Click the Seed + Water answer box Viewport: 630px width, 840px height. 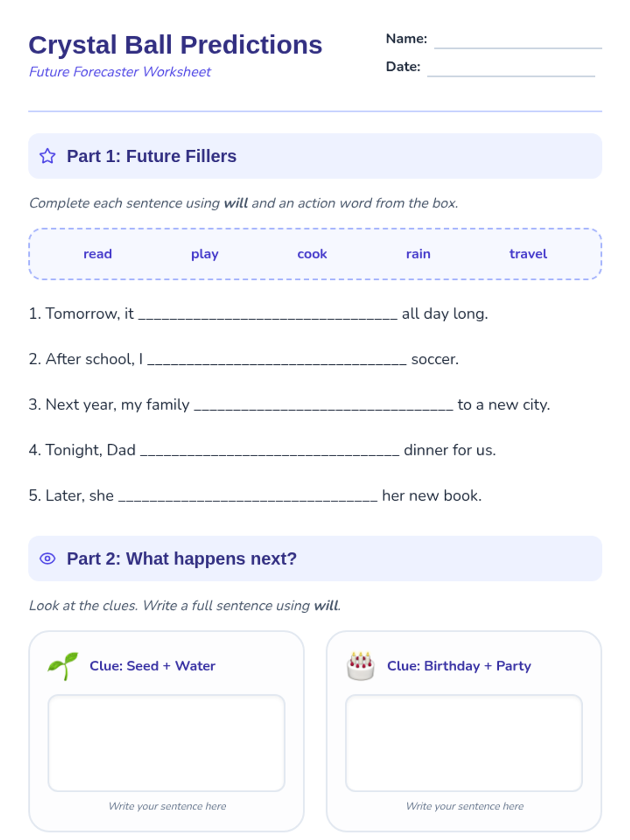pyautogui.click(x=166, y=743)
